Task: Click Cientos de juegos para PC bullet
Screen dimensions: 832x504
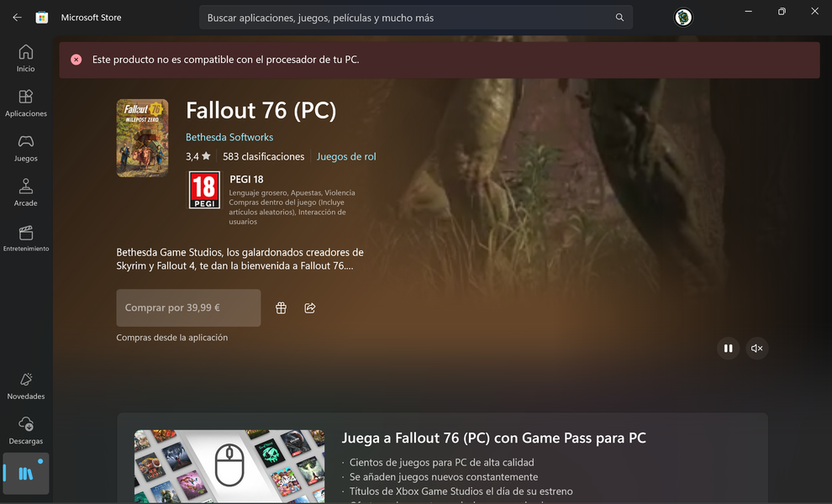Action: (x=441, y=463)
